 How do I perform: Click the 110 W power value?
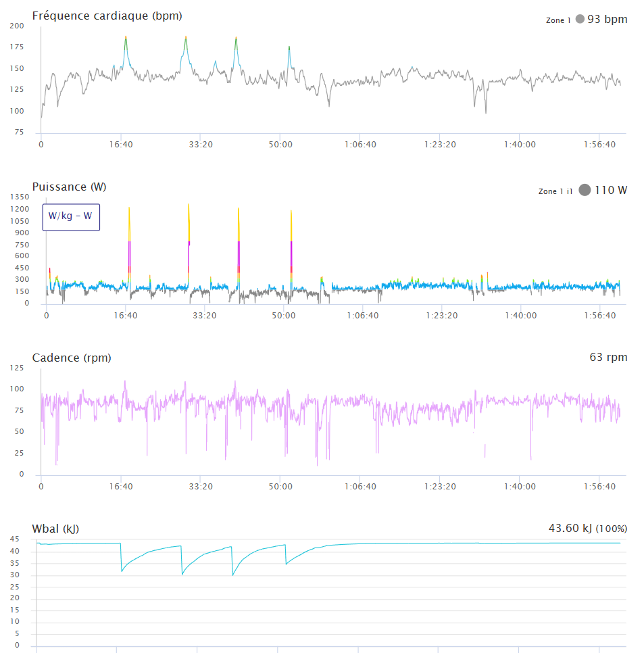(610, 190)
